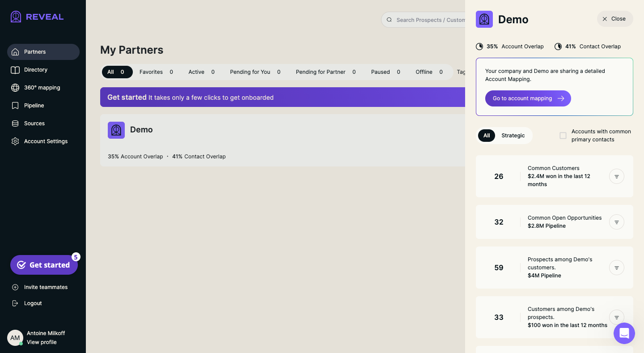Switch to the Active tab

pos(201,72)
